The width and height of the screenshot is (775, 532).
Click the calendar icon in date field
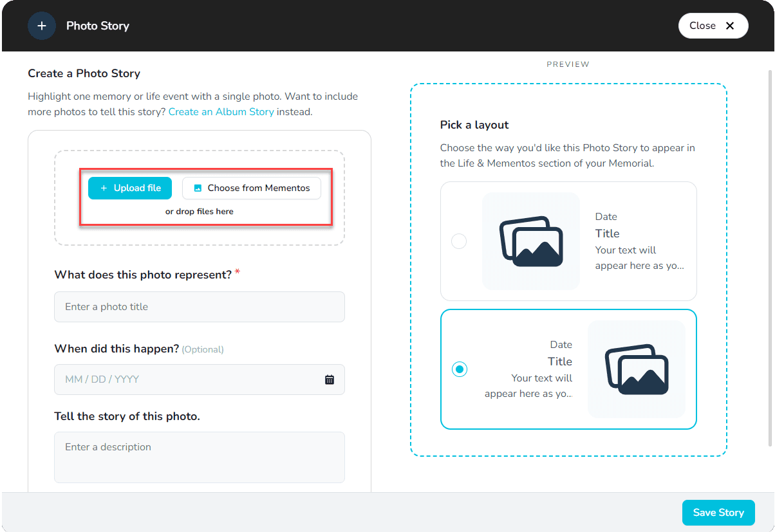330,380
